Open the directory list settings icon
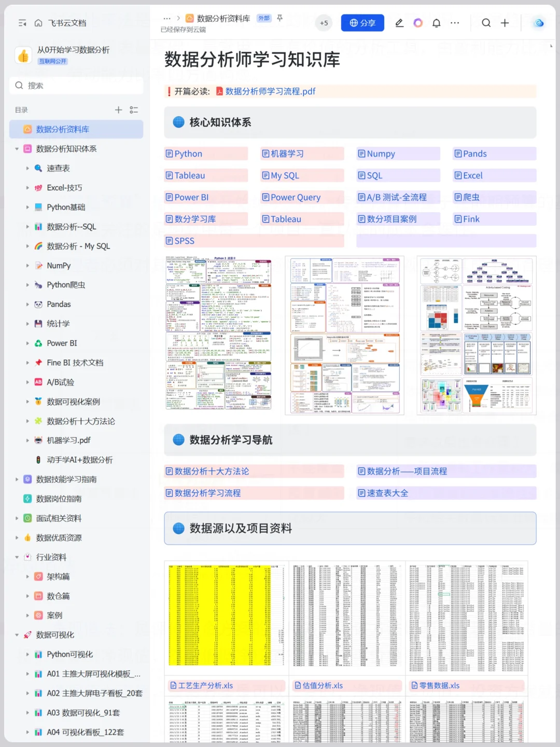Viewport: 560px width, 747px height. (x=134, y=110)
